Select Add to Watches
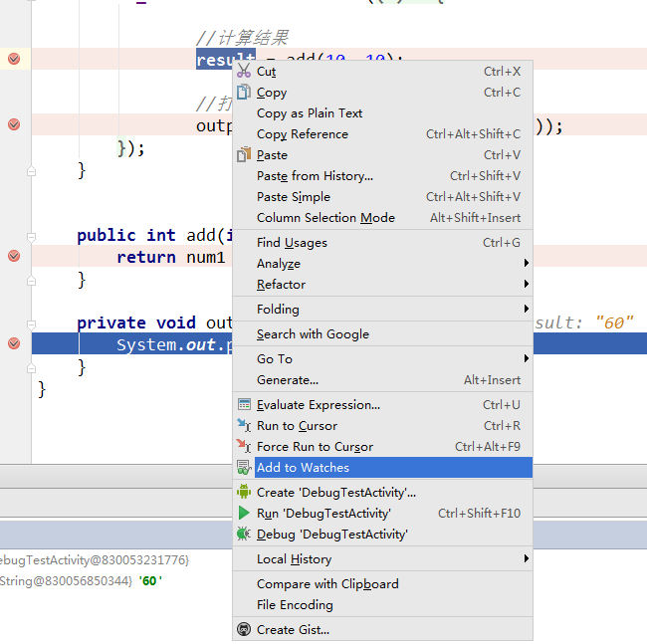 click(382, 468)
